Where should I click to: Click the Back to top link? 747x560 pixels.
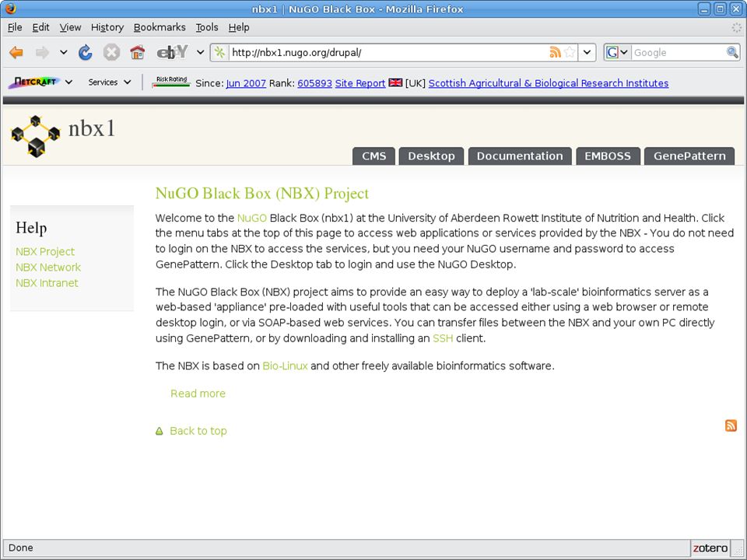click(198, 431)
